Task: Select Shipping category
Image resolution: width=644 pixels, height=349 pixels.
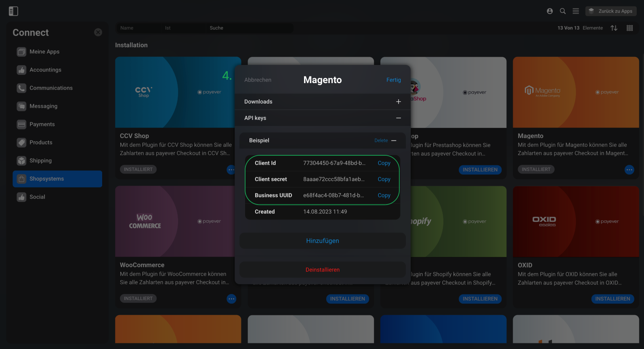Action: click(x=57, y=161)
